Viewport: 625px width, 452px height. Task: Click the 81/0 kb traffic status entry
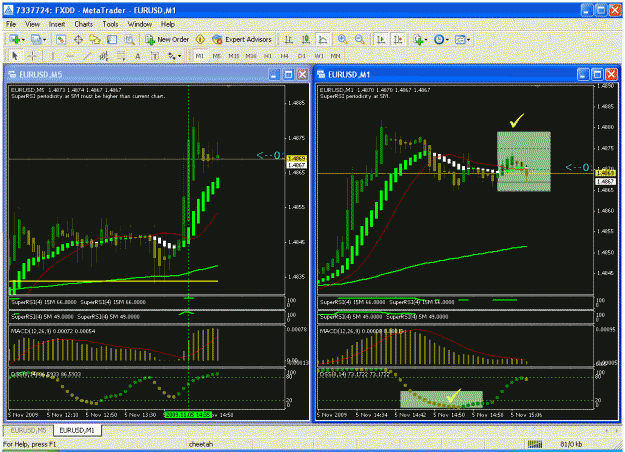click(x=570, y=444)
